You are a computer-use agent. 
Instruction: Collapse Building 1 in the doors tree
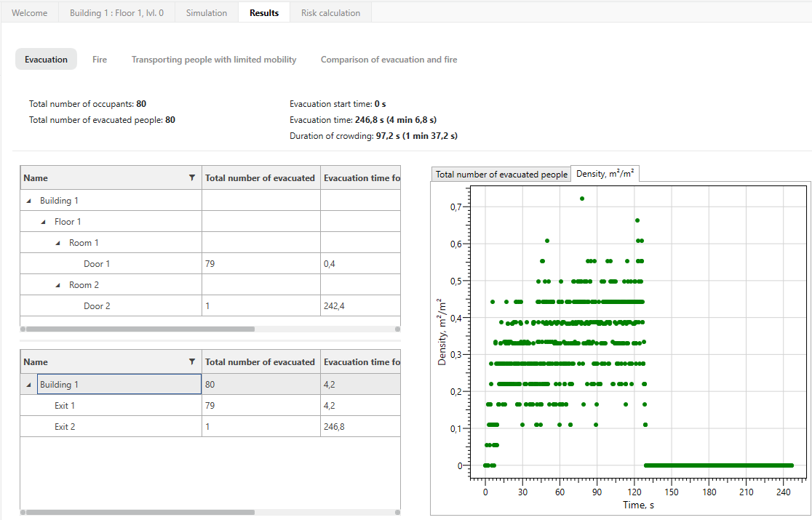(x=29, y=201)
